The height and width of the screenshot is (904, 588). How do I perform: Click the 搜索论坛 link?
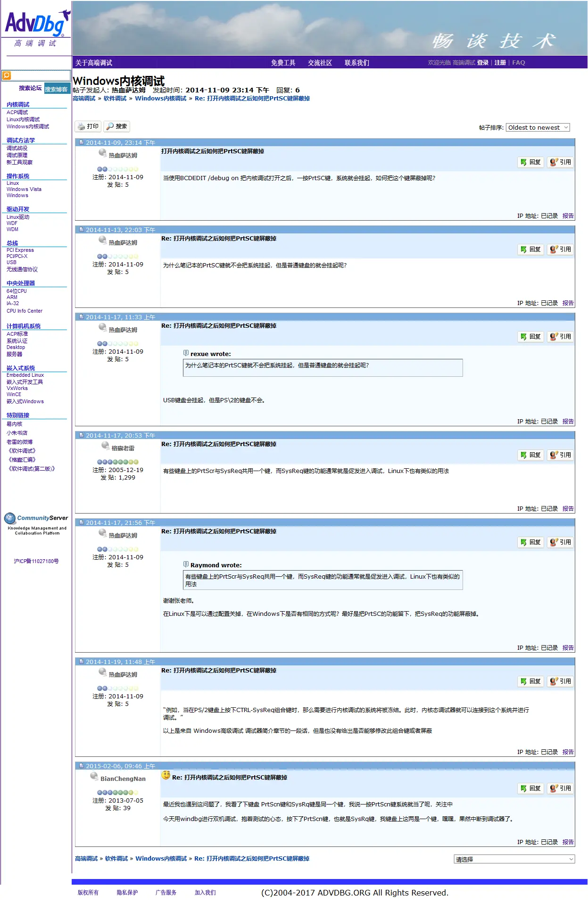click(x=30, y=88)
